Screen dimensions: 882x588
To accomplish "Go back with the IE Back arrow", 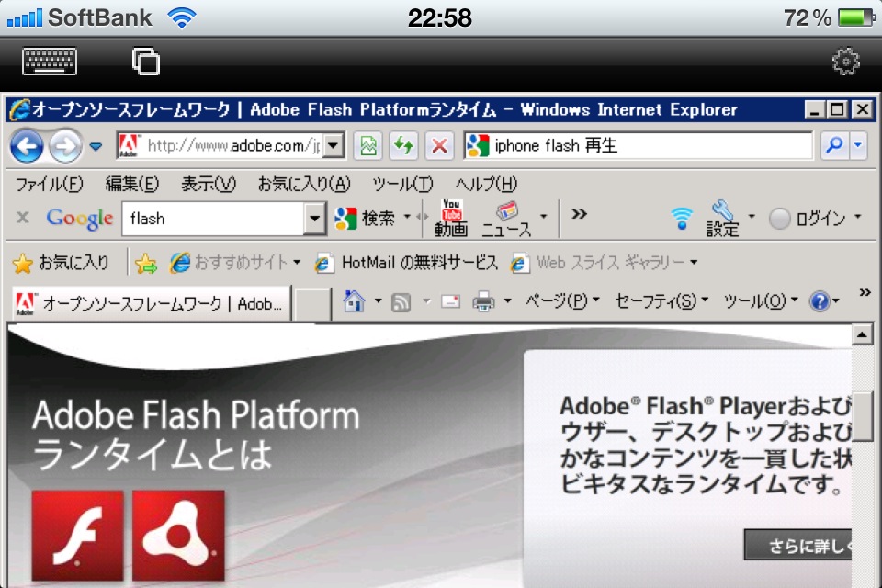I will [27, 146].
